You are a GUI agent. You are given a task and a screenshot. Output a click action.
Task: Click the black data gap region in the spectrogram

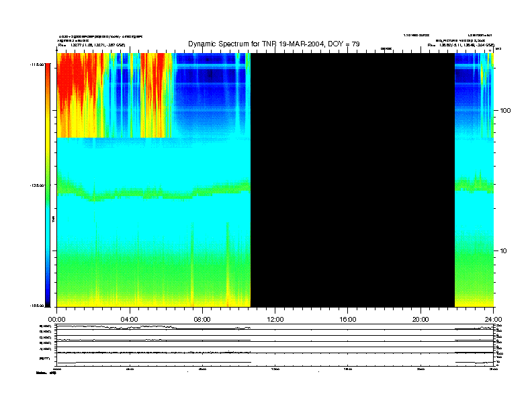(x=353, y=180)
